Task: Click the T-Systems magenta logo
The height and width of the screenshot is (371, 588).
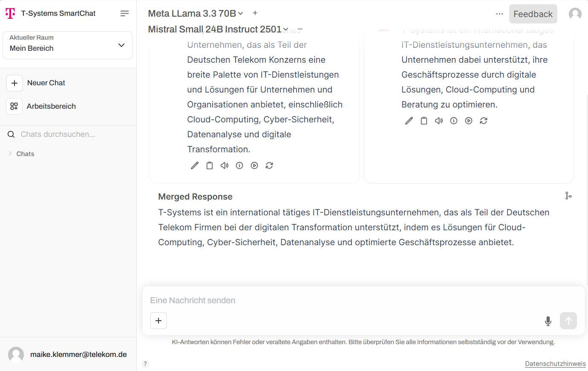Action: 10,14
